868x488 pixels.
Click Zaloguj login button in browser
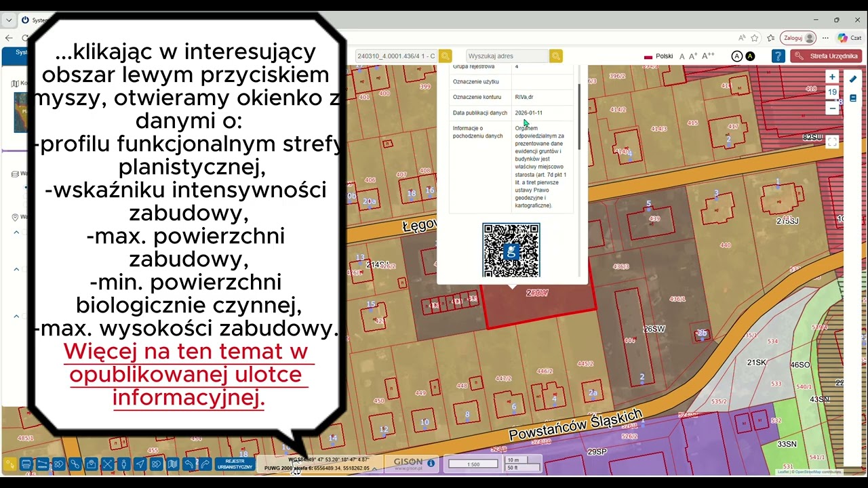tap(797, 38)
